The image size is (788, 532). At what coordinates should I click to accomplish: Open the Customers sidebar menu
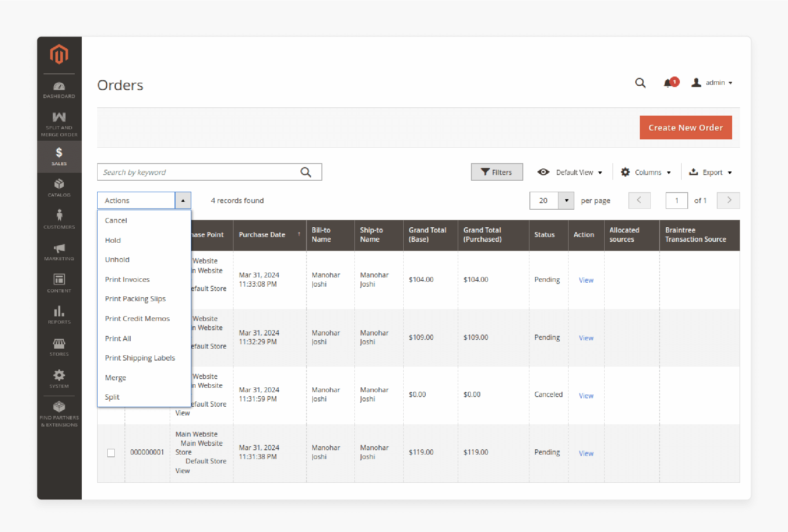[59, 219]
